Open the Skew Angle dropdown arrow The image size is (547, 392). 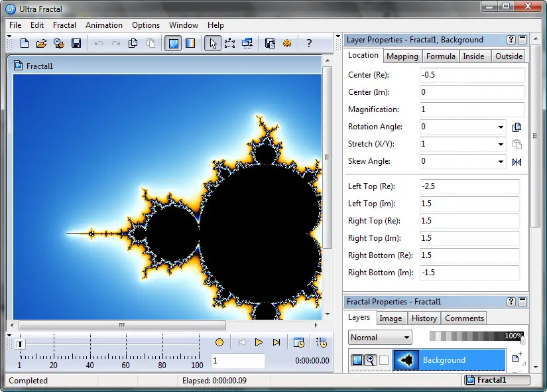500,161
